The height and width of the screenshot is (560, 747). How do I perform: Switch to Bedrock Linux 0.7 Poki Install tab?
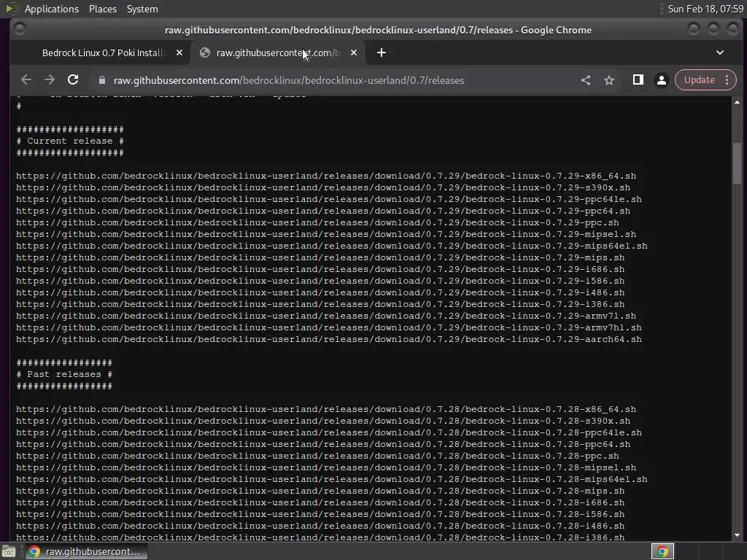pyautogui.click(x=104, y=52)
